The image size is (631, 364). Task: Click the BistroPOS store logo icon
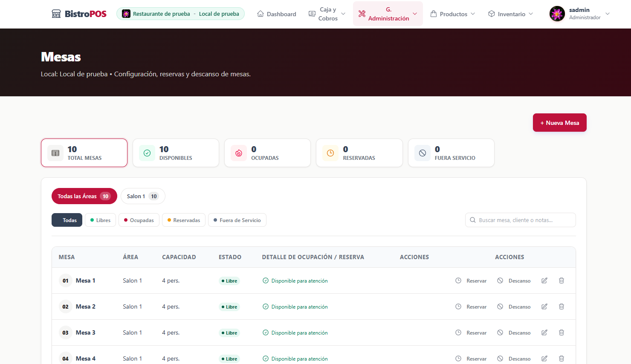56,14
